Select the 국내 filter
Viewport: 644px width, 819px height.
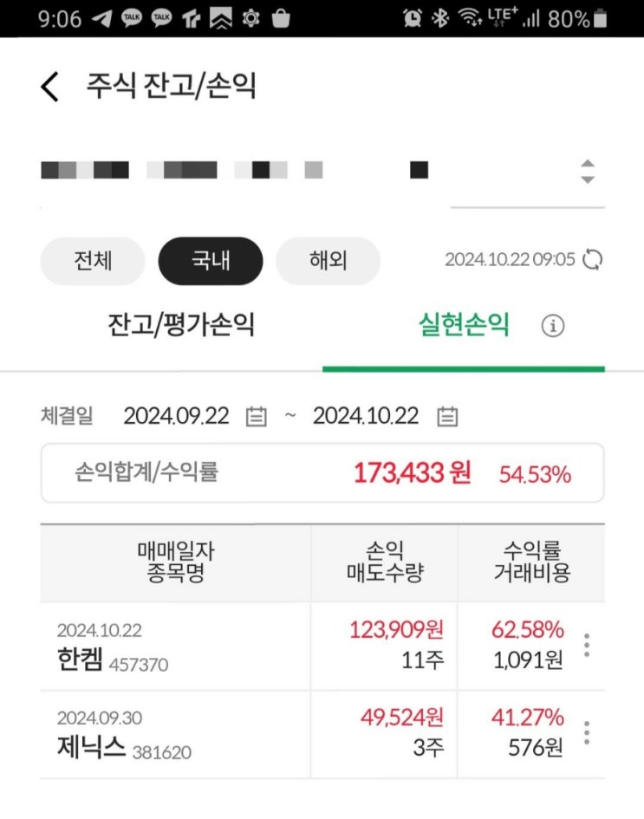[211, 261]
